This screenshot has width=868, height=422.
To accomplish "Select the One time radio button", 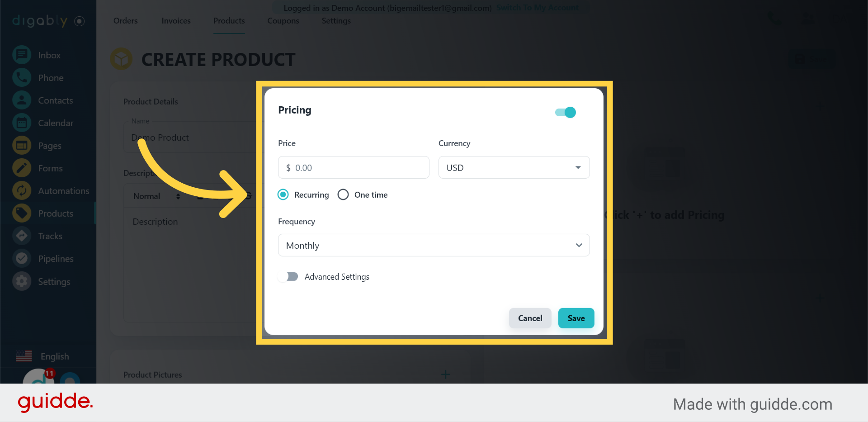I will 343,194.
